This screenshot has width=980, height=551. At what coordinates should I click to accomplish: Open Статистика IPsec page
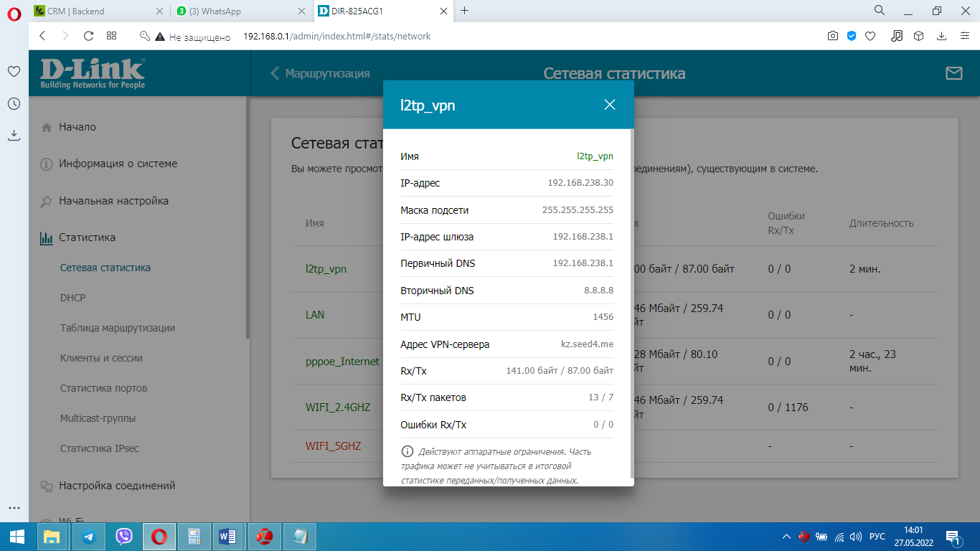pyautogui.click(x=99, y=448)
